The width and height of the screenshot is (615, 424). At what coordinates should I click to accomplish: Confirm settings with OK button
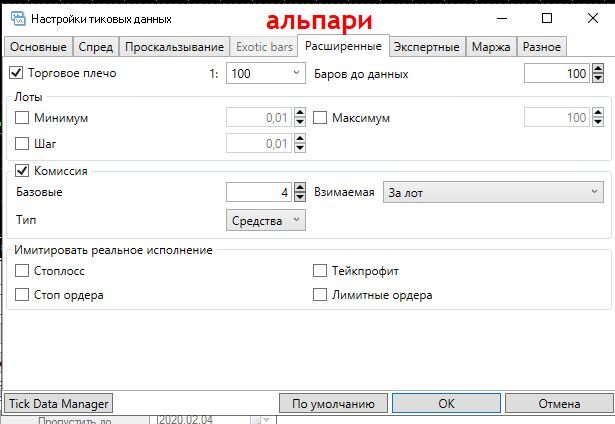[x=446, y=403]
